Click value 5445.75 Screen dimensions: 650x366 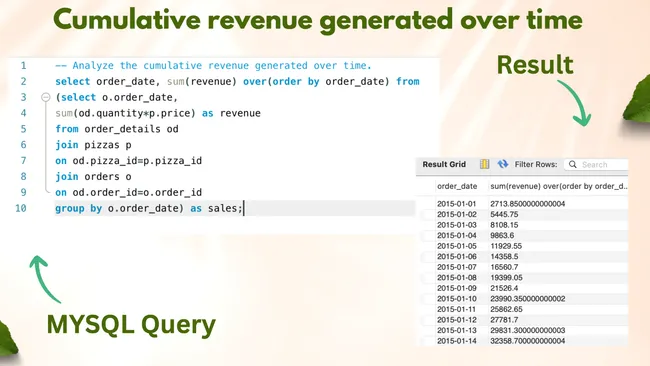pos(504,214)
